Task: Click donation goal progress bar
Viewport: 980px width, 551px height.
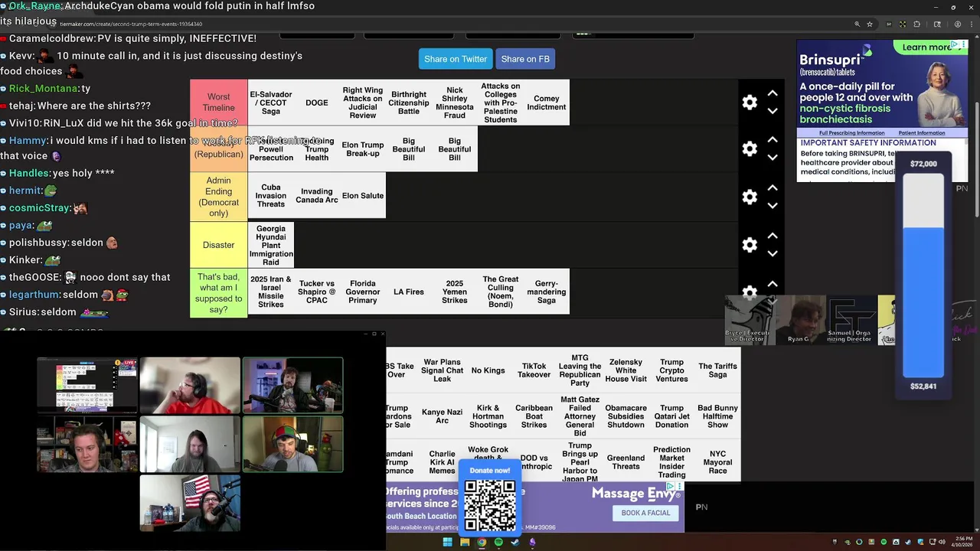Action: coord(923,275)
